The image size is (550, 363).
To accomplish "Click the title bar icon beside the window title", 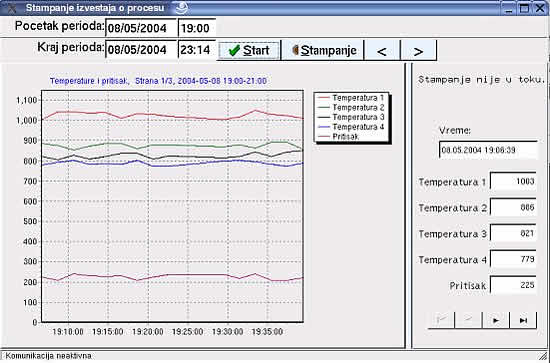I will click(182, 7).
